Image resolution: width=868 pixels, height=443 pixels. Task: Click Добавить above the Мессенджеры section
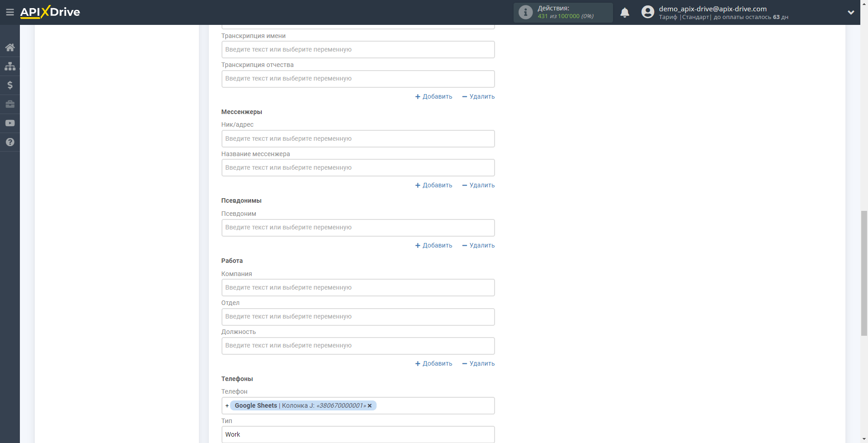tap(434, 96)
